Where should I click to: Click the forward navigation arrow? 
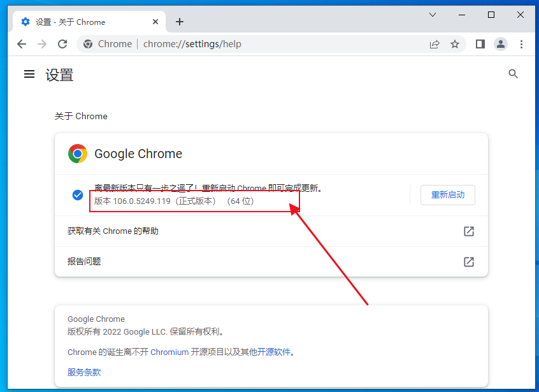point(42,44)
